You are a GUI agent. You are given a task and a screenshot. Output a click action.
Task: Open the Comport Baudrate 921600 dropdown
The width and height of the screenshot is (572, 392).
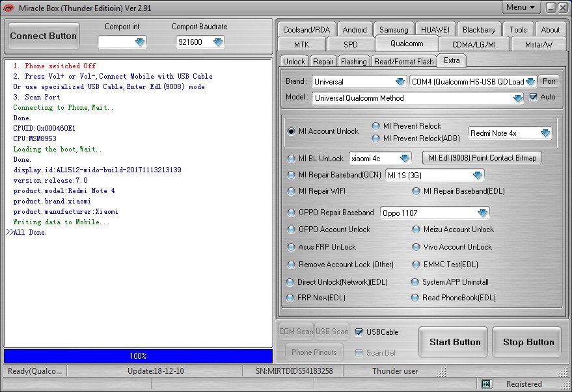click(218, 42)
